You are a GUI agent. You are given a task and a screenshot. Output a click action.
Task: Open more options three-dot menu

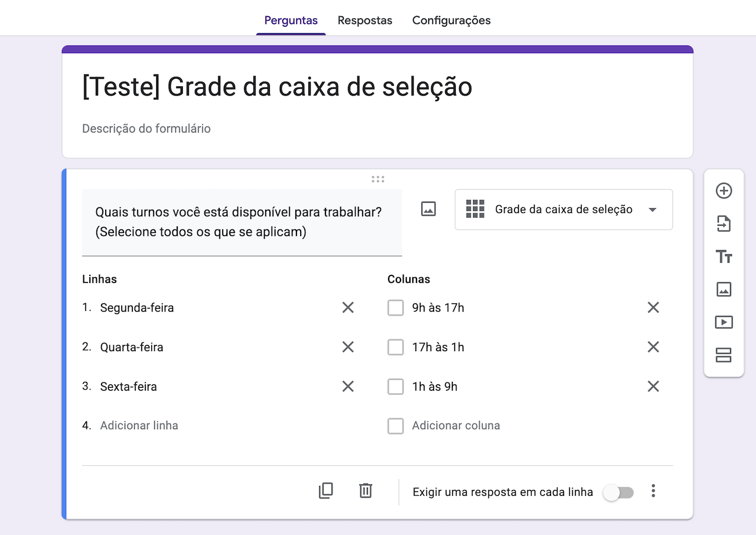(653, 491)
